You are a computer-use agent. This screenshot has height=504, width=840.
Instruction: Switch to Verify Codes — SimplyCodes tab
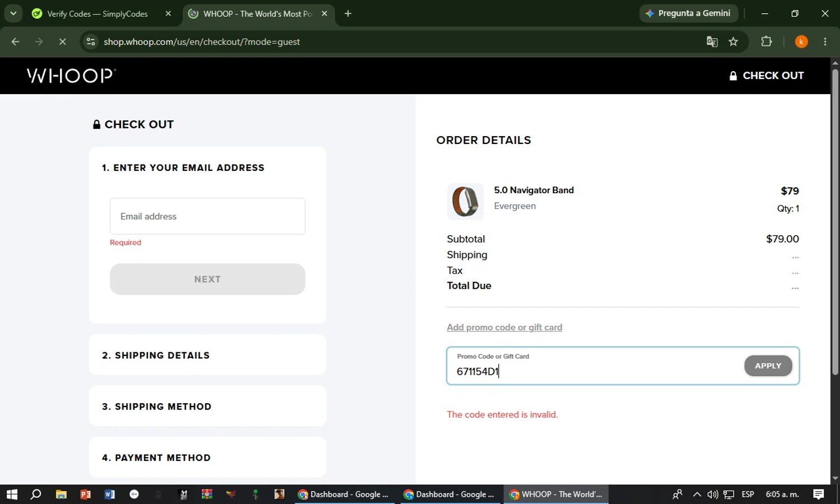(97, 13)
